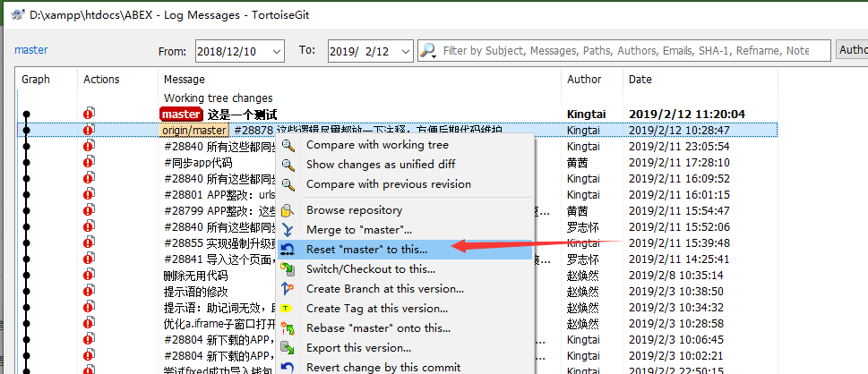
Task: Click action icon of commit 23:05:54
Action: click(89, 146)
